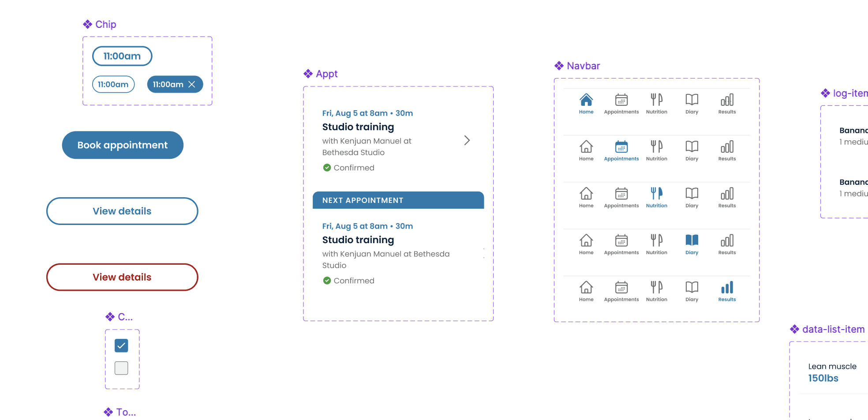This screenshot has height=420, width=868.
Task: Click the Appt frame title
Action: click(327, 74)
